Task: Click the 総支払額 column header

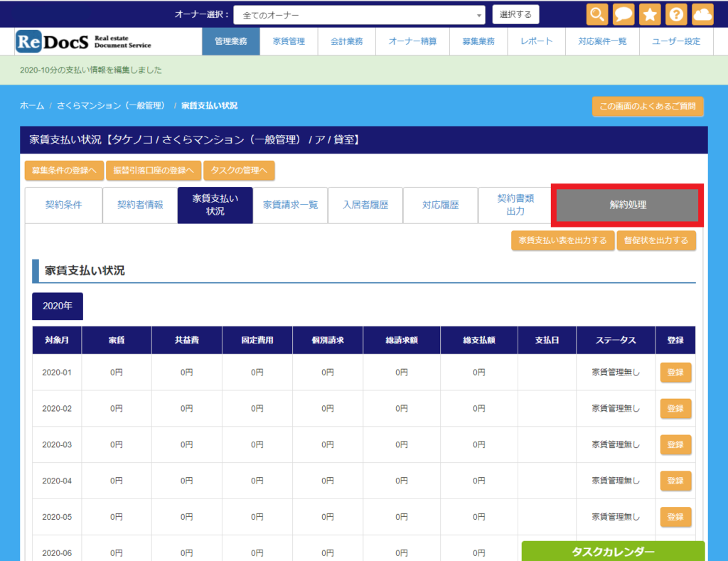Action: 479,341
